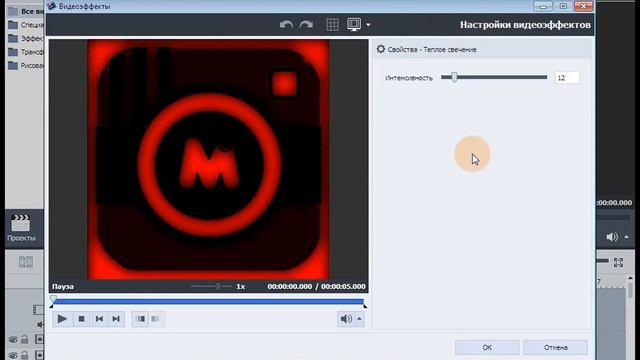Toggle the grid overlay icon
Viewport: 640px width, 360px height.
coord(332,25)
